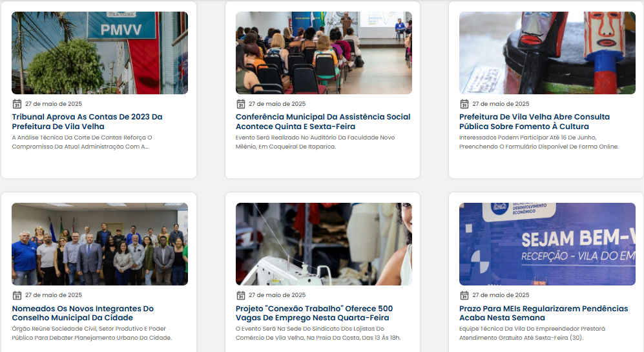This screenshot has width=644, height=352.
Task: Click summary about Auditório Da Faculdade Novo Milênio
Action: tap(315, 142)
